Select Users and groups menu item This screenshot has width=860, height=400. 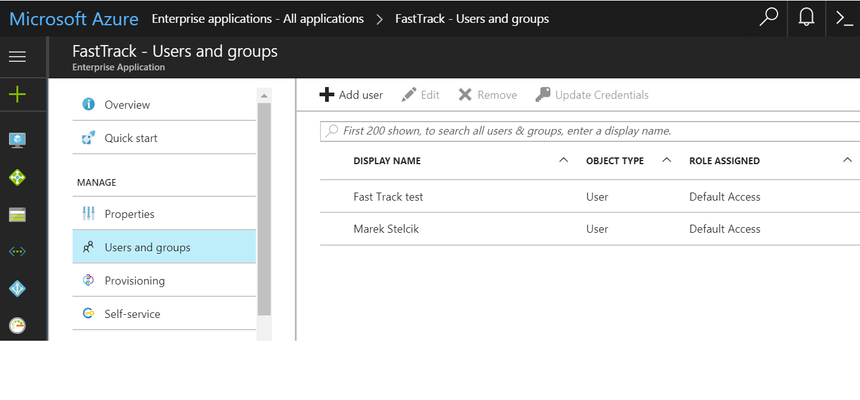(164, 247)
